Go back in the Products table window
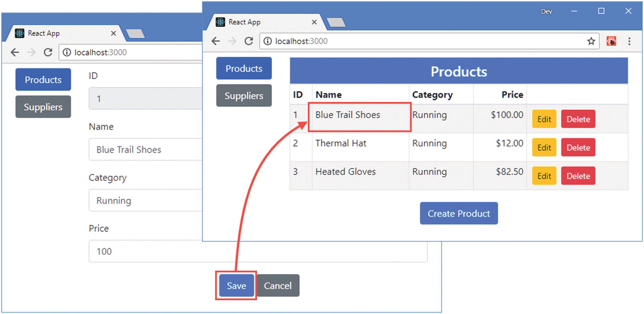The height and width of the screenshot is (314, 644). [216, 41]
